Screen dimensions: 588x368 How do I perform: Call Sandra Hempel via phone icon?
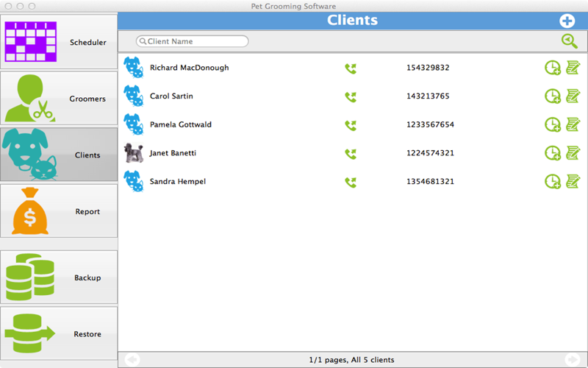[351, 182]
